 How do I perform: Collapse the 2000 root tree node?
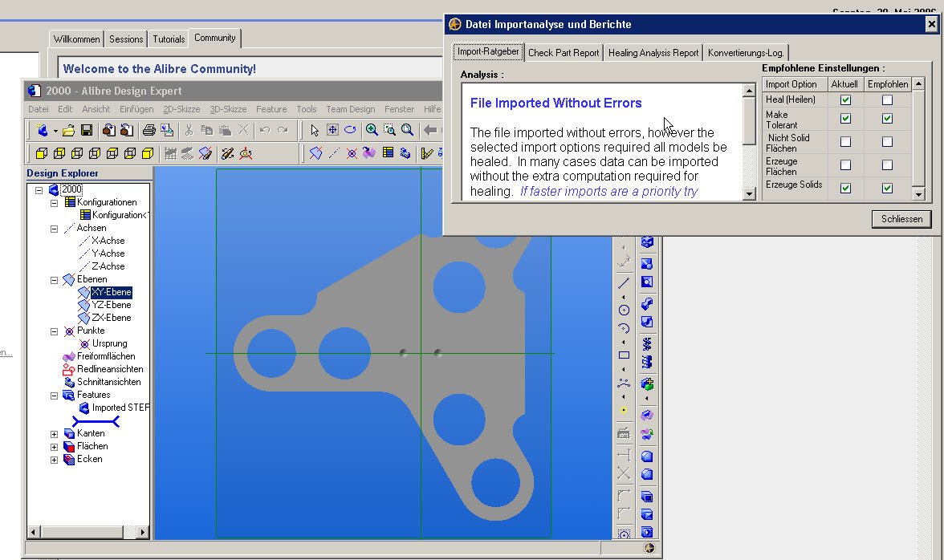39,190
